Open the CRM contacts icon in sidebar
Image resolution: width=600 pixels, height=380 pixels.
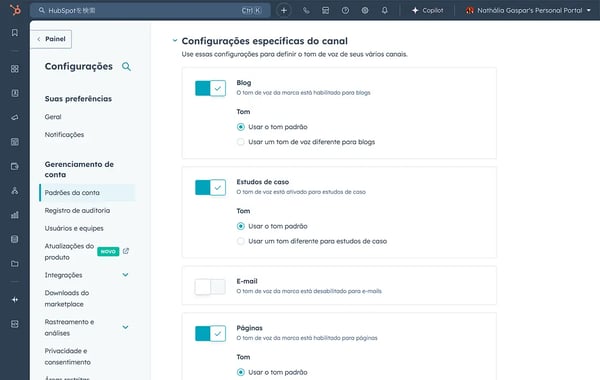(x=15, y=93)
